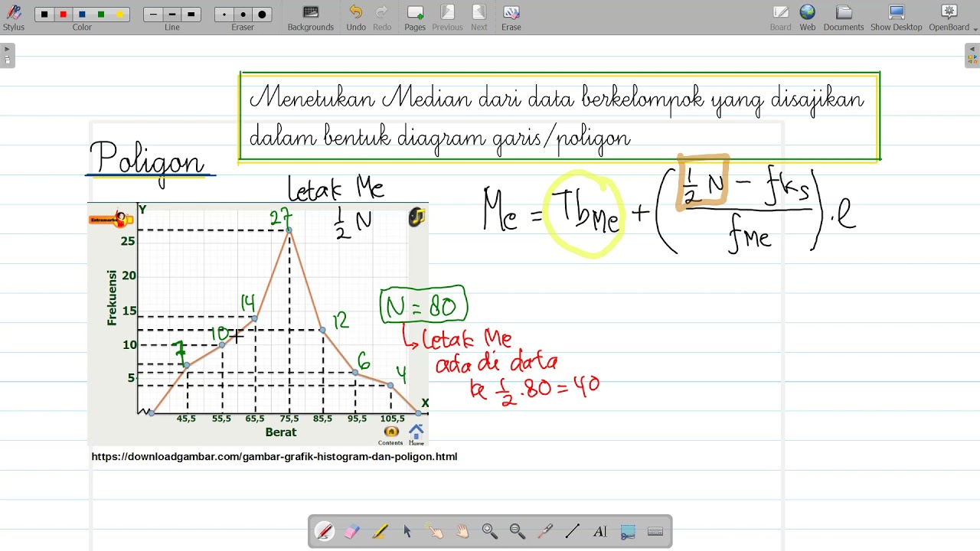Screen dimensions: 980x551
Task: Show the virtual keyboard
Action: click(655, 531)
